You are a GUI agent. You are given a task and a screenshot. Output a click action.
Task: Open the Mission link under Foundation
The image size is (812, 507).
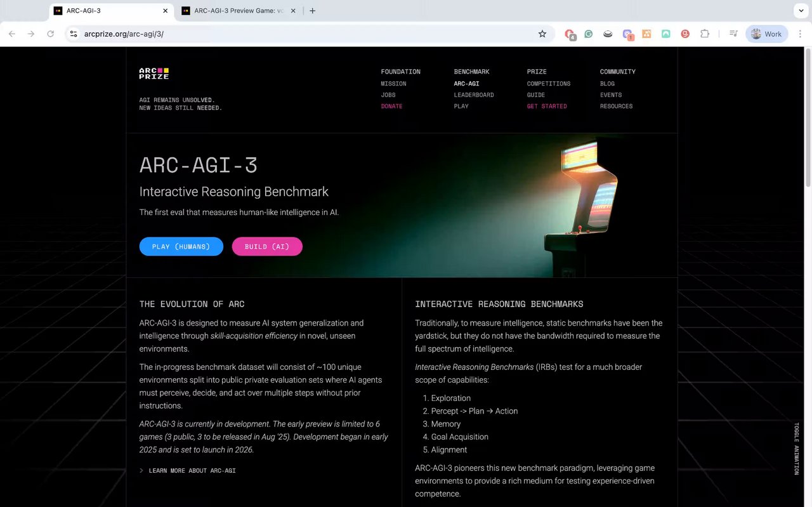coord(393,84)
